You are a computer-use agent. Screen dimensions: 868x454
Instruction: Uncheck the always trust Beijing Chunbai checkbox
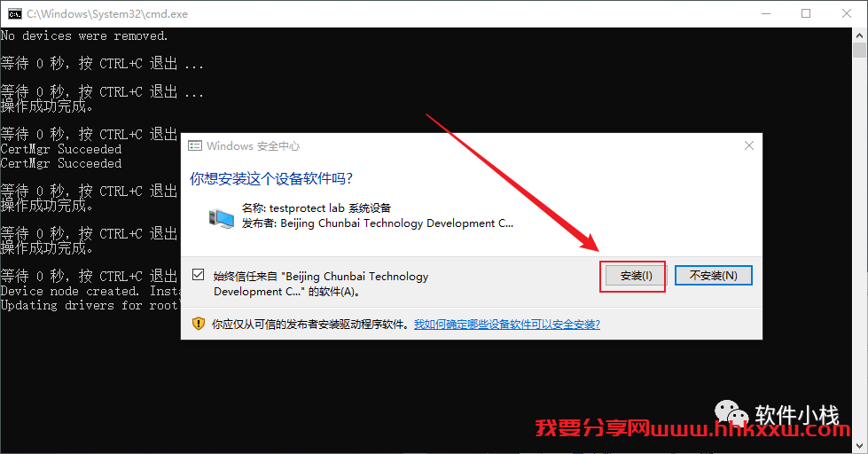coord(199,275)
